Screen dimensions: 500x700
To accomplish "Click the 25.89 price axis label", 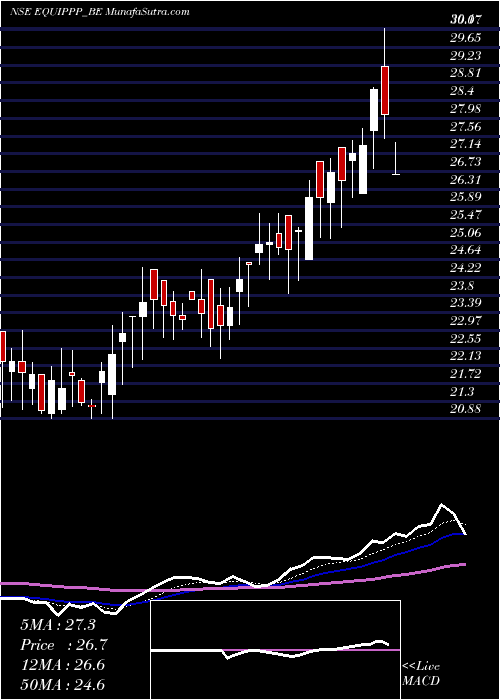I will point(465,197).
